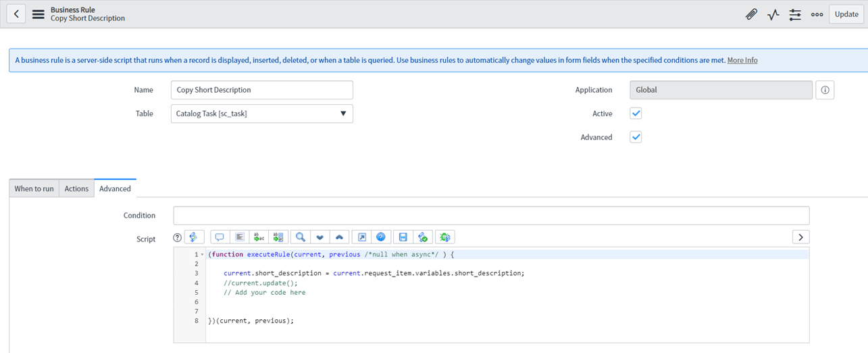868x353 pixels.
Task: Go back using the header arrow
Action: tap(16, 14)
